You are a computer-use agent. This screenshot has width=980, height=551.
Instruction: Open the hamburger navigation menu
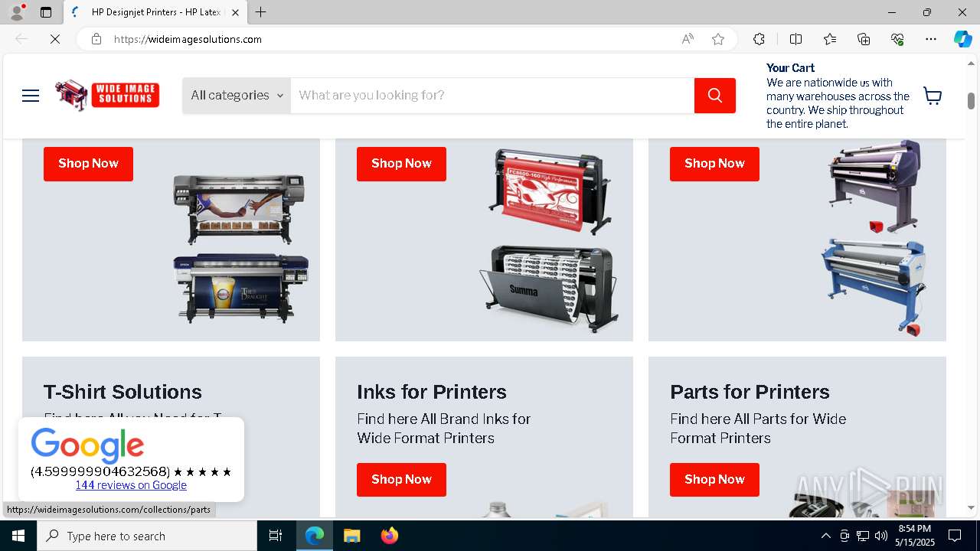(31, 96)
